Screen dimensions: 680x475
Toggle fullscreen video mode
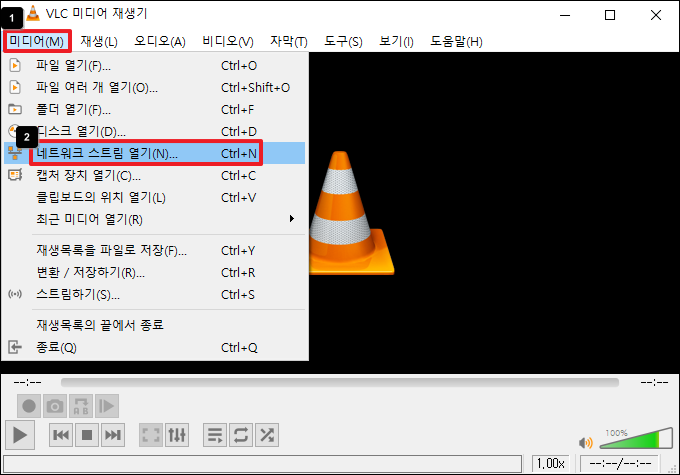(151, 435)
